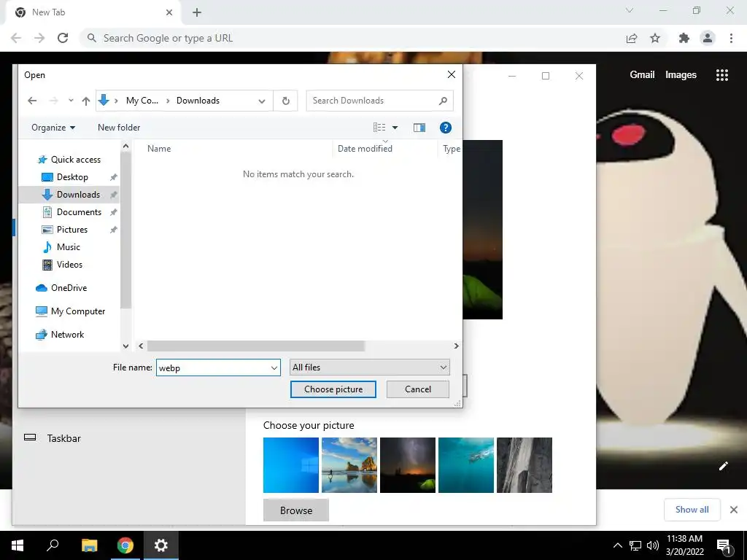Select night sky tent wallpaper thumbnail
Viewport: 747px width, 560px height.
click(x=408, y=465)
